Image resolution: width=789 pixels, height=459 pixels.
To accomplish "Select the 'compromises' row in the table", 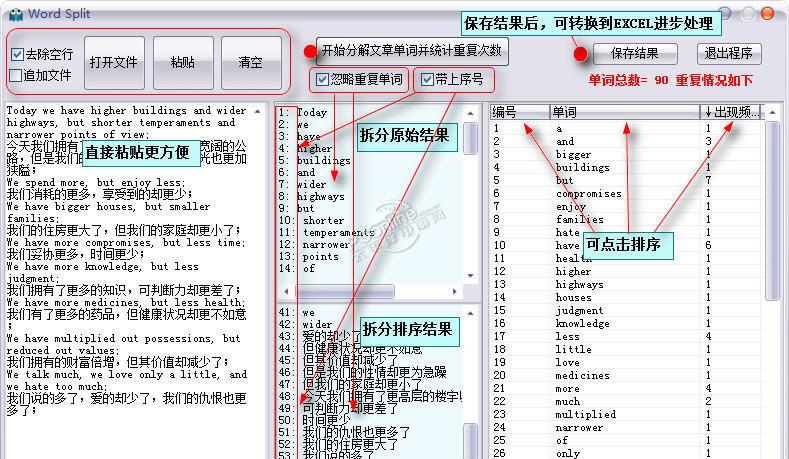I will (x=626, y=194).
